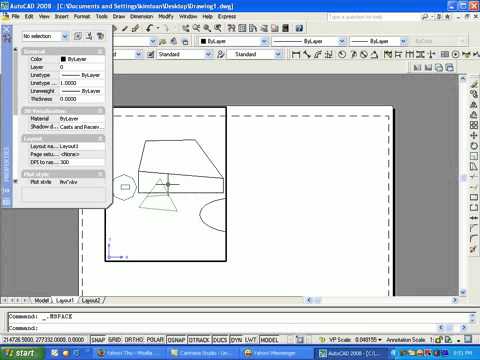Click the Center Mark dimension icon

[455, 54]
